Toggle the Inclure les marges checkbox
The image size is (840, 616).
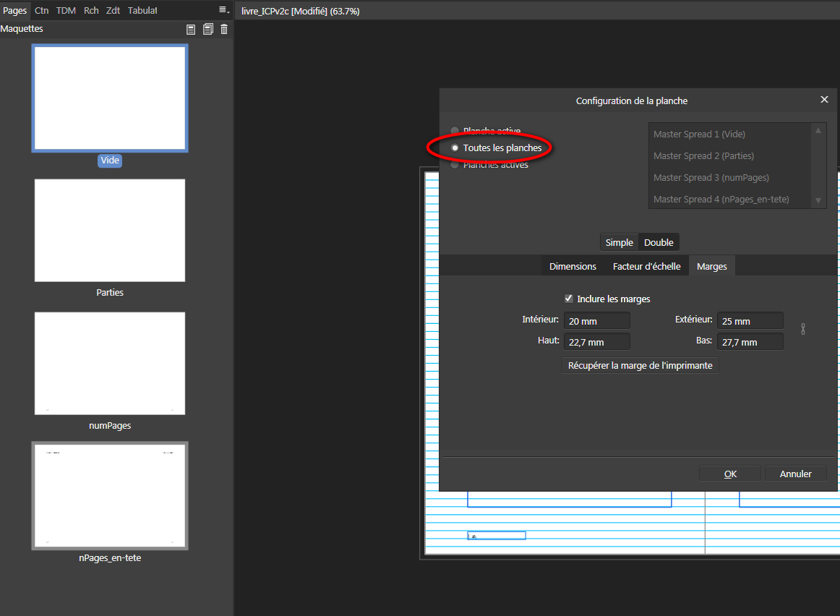point(569,299)
